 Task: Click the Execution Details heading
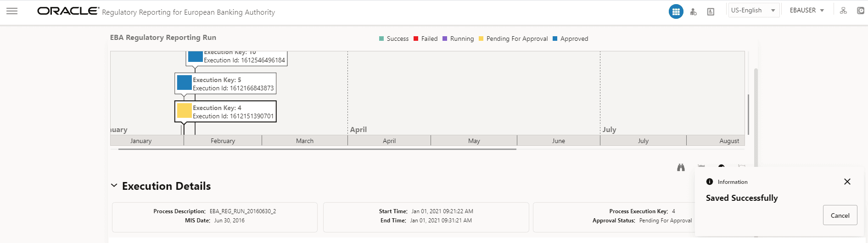(x=166, y=186)
